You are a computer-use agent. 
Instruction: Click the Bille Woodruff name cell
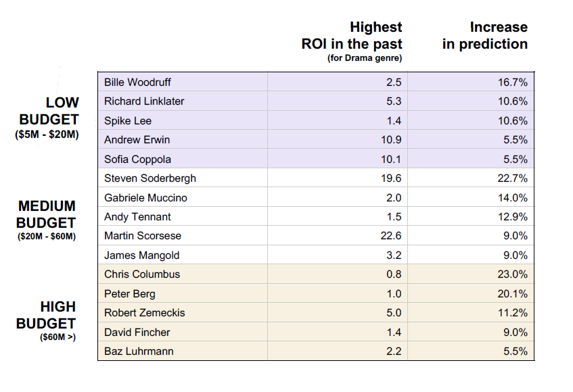[137, 82]
